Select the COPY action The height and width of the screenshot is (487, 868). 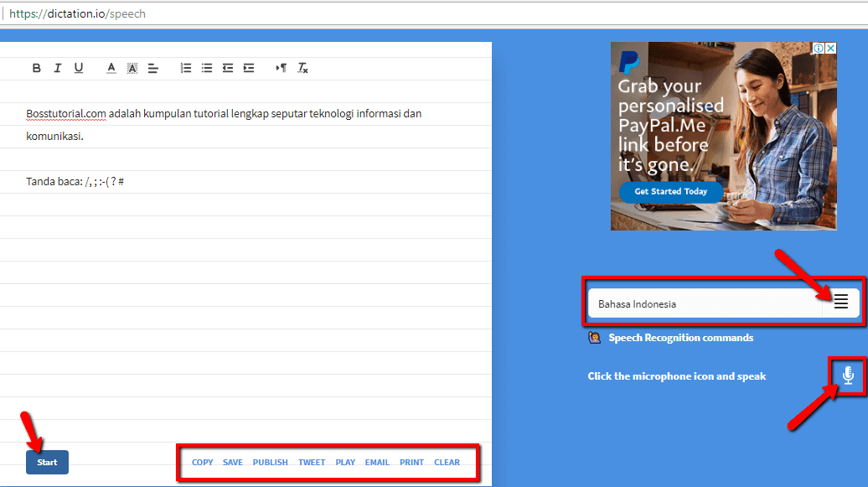coord(202,462)
